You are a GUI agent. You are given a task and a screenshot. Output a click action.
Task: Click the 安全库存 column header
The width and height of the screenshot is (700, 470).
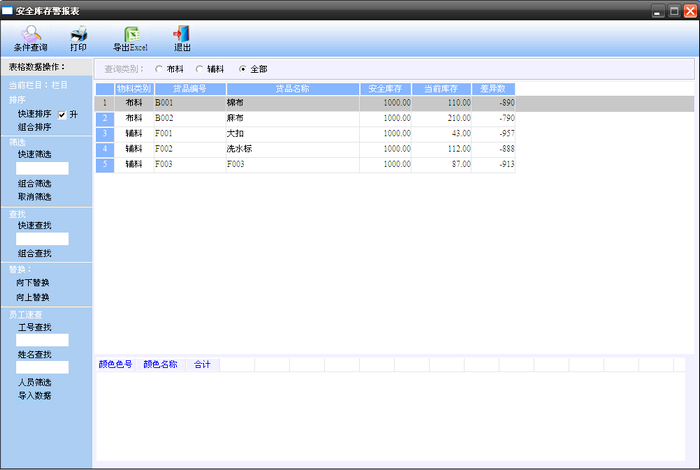385,89
